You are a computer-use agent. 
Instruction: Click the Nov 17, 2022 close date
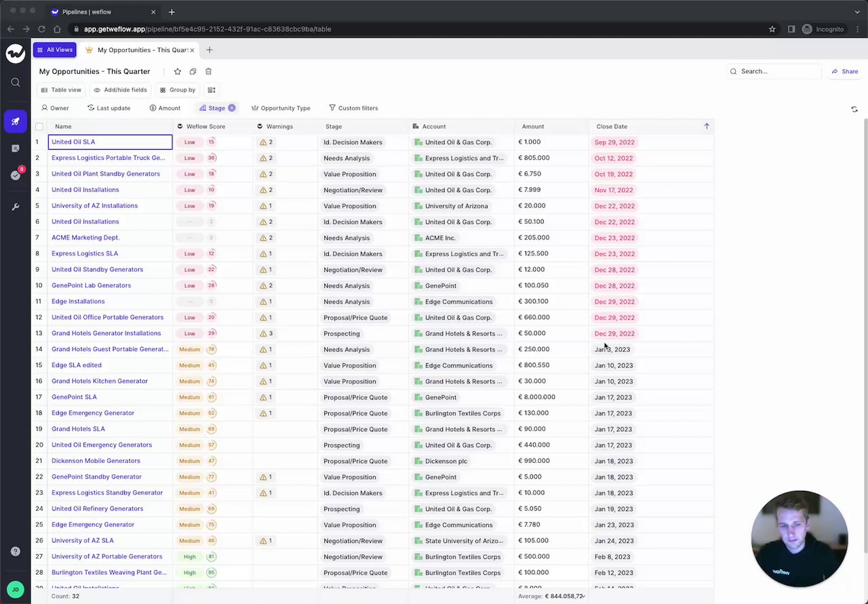tap(614, 190)
